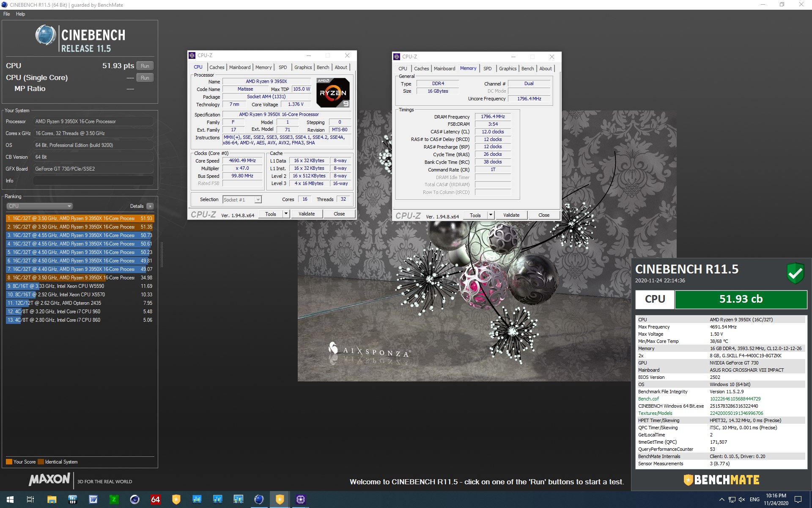The image size is (812, 508).
Task: Run the CPU multi-core benchmark
Action: pos(145,66)
